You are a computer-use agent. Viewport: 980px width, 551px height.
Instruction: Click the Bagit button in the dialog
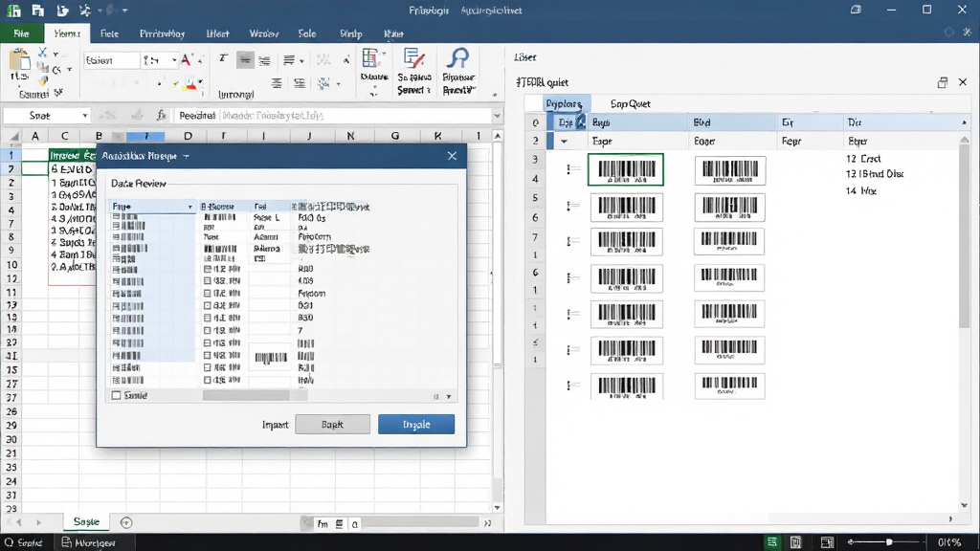tap(332, 424)
